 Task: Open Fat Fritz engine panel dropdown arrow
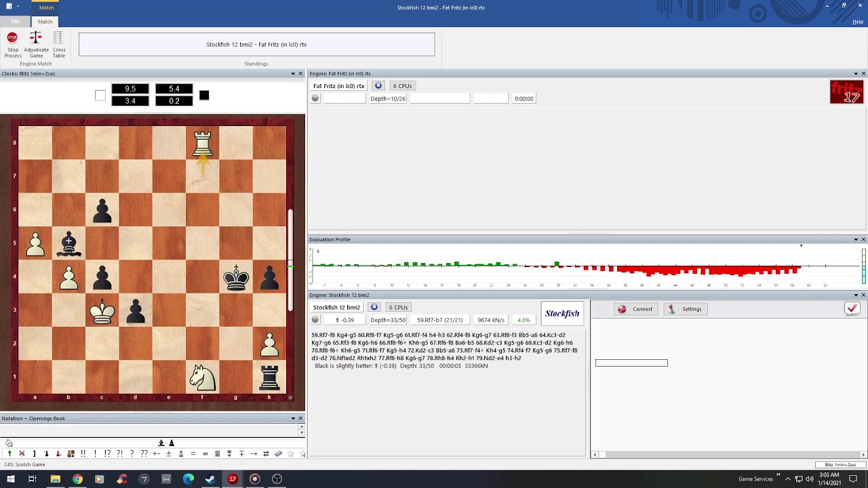pyautogui.click(x=856, y=74)
